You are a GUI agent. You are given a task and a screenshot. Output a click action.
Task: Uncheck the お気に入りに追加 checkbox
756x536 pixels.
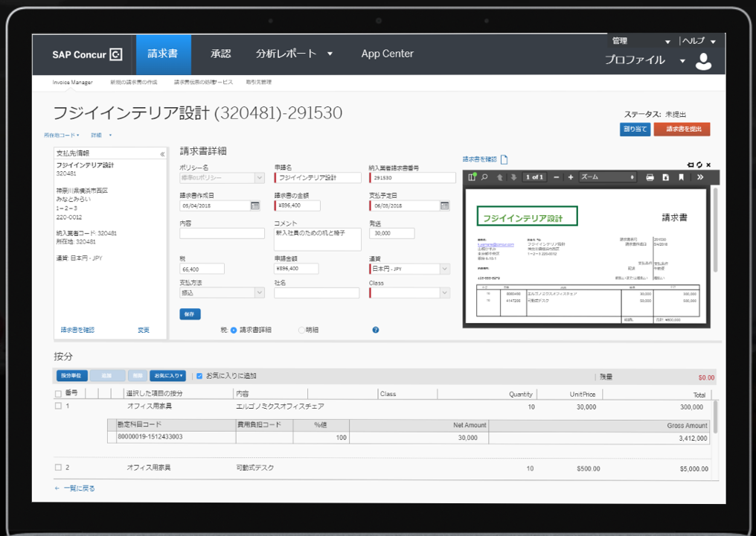(199, 376)
